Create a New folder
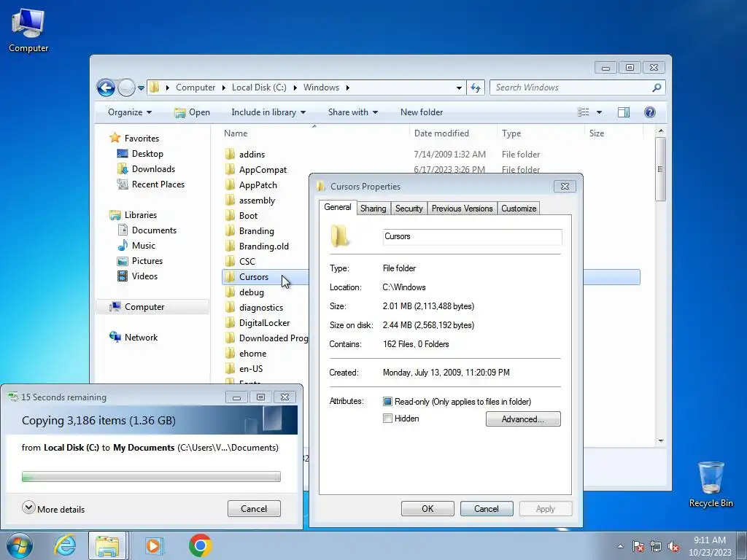The width and height of the screenshot is (747, 560). tap(422, 112)
